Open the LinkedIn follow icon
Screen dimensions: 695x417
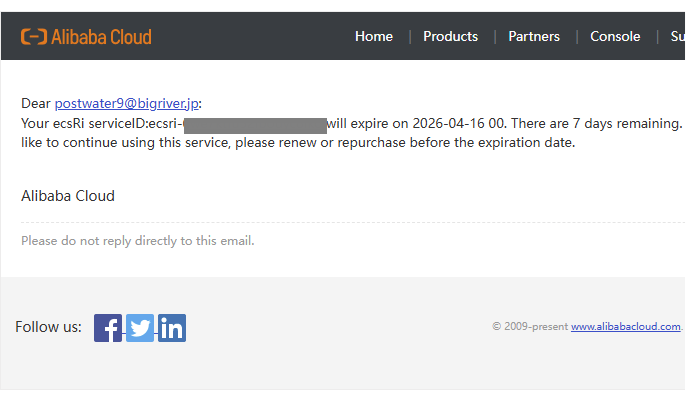tap(172, 328)
